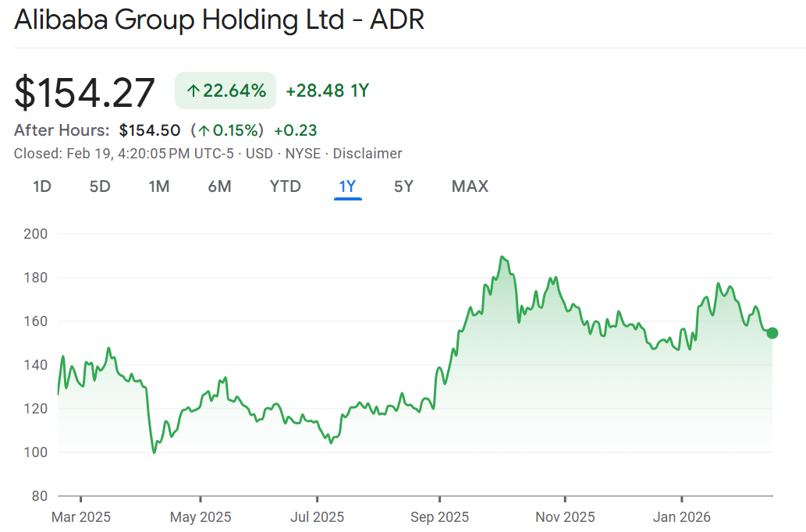Screen dimensions: 806x532
Task: Click the +28.48 1Y change text
Action: pos(327,90)
